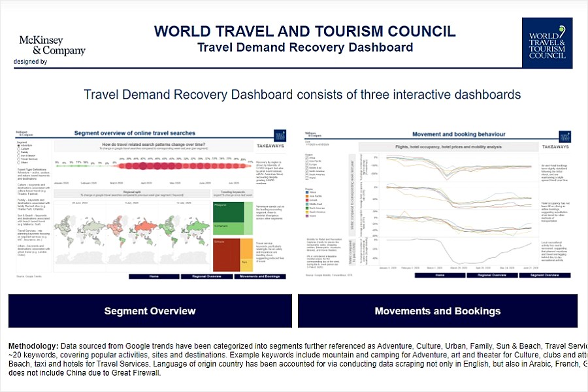
Task: Click Home button in movement and booking preview
Action: (440, 275)
